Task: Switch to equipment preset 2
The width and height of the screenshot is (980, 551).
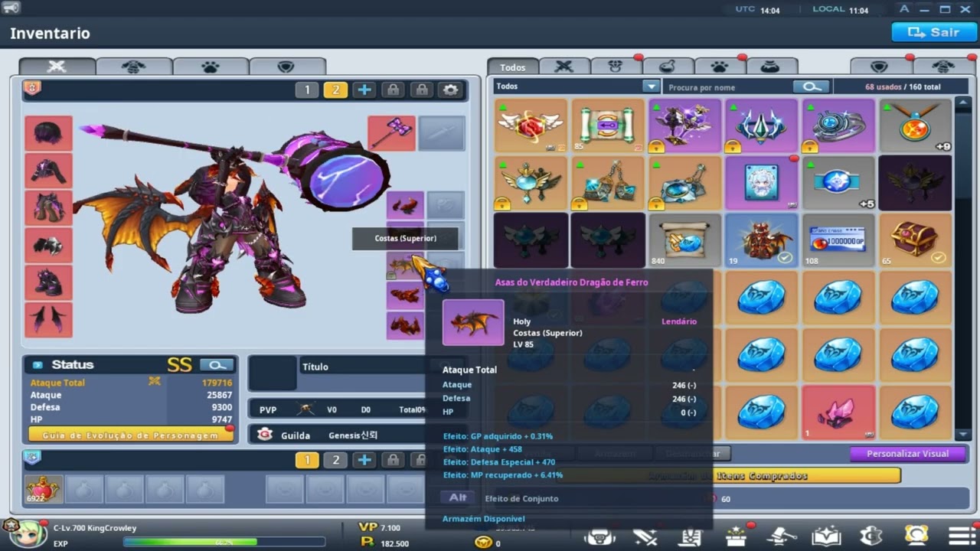Action: (335, 90)
